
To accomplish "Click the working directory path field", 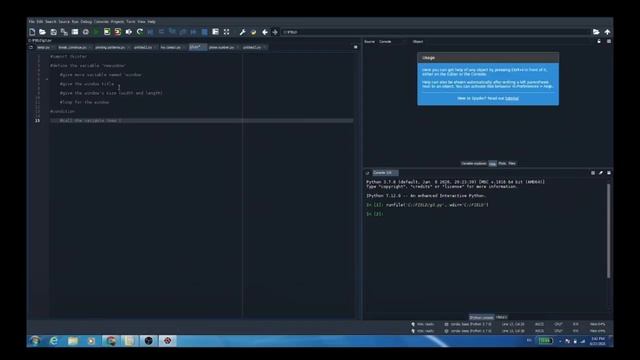I will [x=435, y=32].
